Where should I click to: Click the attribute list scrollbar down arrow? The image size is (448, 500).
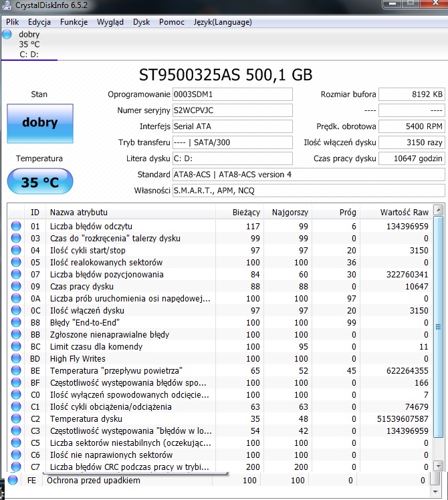coord(439,466)
